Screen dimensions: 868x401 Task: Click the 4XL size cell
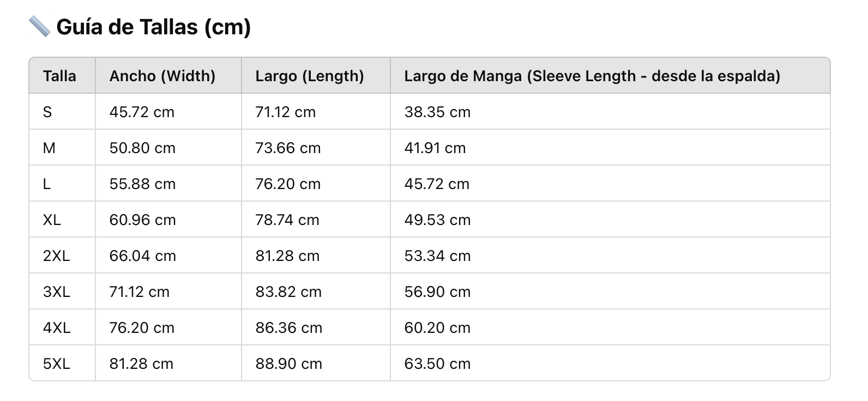(x=57, y=327)
